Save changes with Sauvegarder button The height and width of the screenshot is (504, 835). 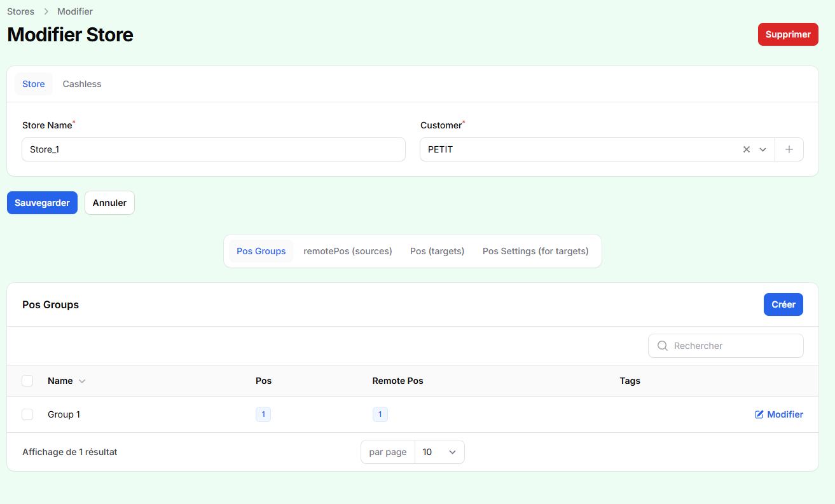[42, 203]
